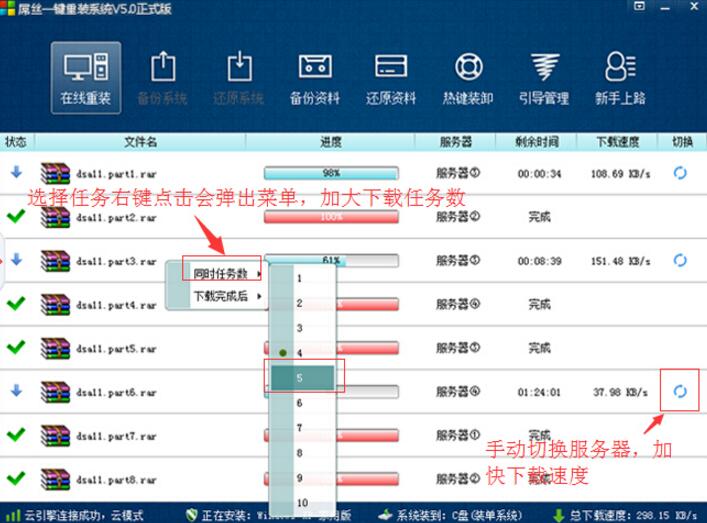Image resolution: width=707 pixels, height=523 pixels.
Task: Launch the 热键装卸 hotkey tool
Action: (x=467, y=77)
